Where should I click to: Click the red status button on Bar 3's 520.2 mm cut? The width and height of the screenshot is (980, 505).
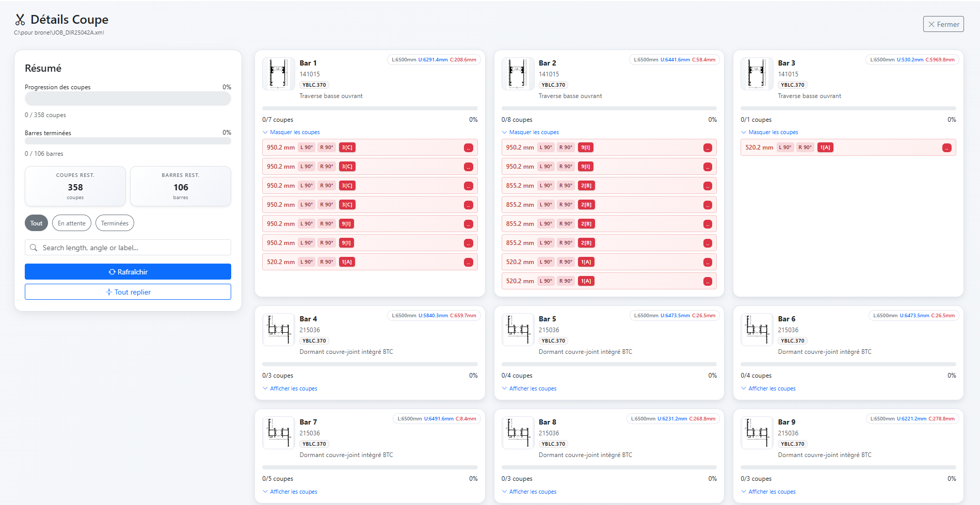(x=946, y=148)
